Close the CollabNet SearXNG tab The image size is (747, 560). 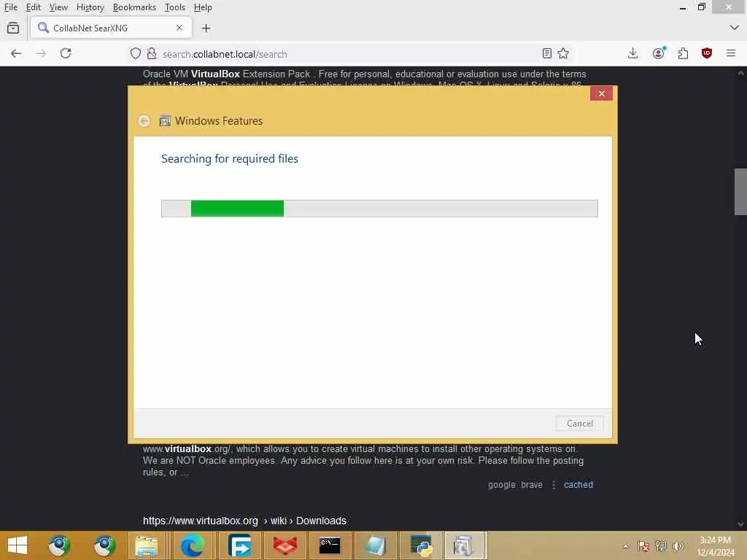pyautogui.click(x=179, y=28)
